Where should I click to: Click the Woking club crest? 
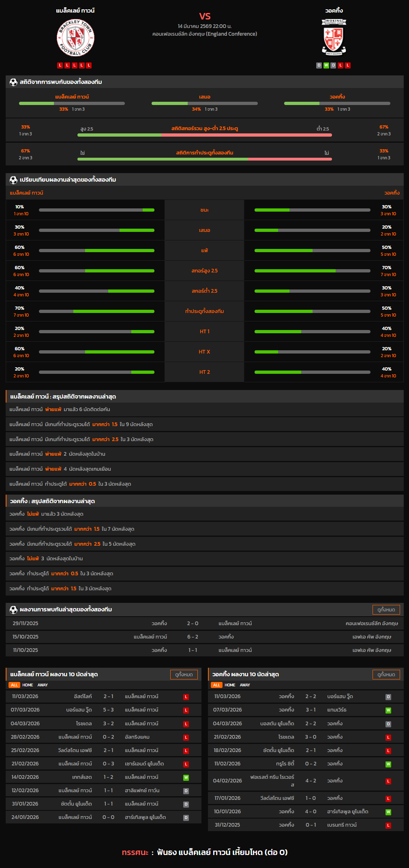click(x=334, y=37)
